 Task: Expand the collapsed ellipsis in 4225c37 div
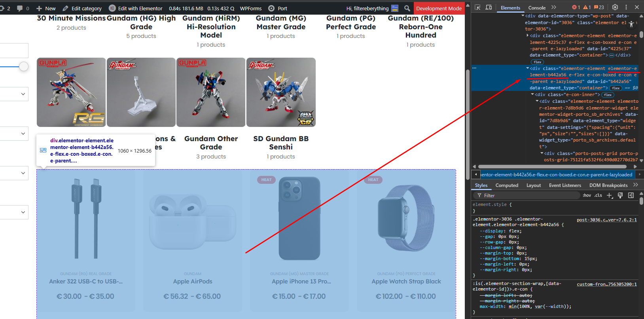(x=612, y=55)
